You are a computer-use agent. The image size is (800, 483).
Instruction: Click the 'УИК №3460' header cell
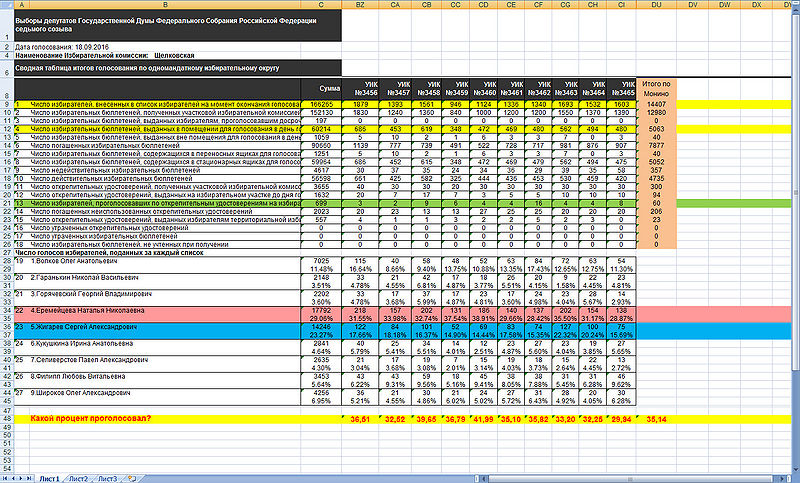[483, 88]
